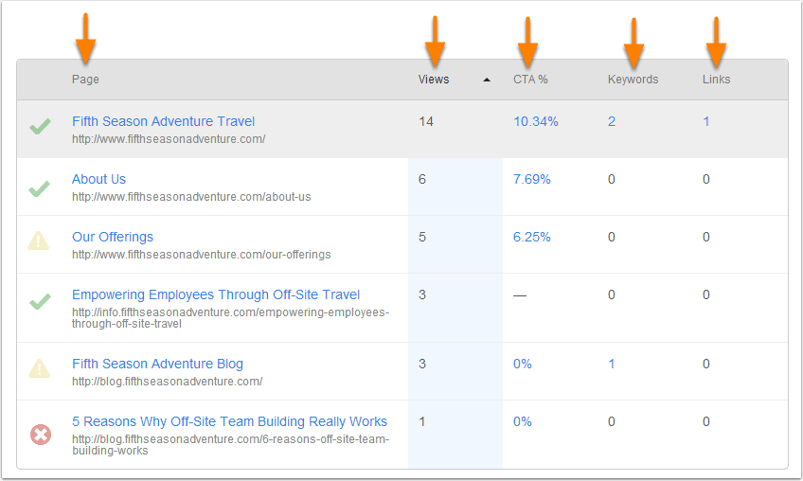Click views value 5 for Our Offerings
This screenshot has width=803, height=481.
tap(422, 237)
